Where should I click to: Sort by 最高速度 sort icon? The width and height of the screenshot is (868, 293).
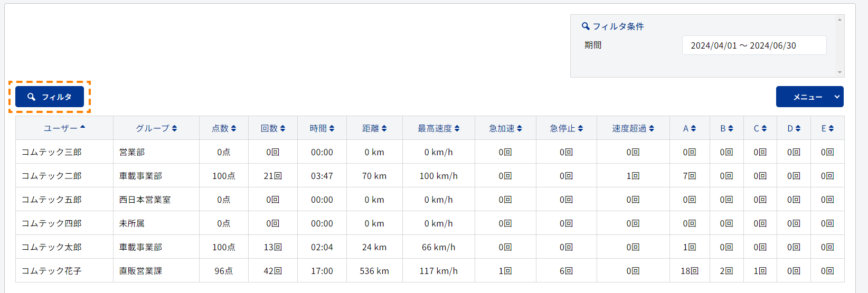point(457,128)
